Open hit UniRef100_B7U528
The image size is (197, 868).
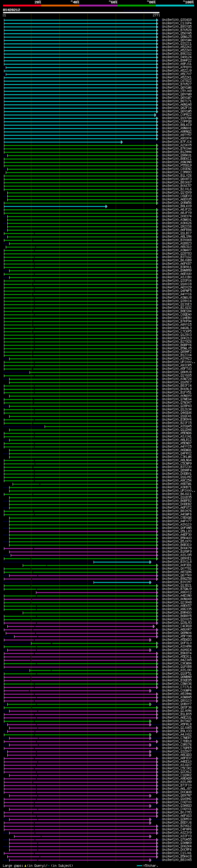click(177, 30)
